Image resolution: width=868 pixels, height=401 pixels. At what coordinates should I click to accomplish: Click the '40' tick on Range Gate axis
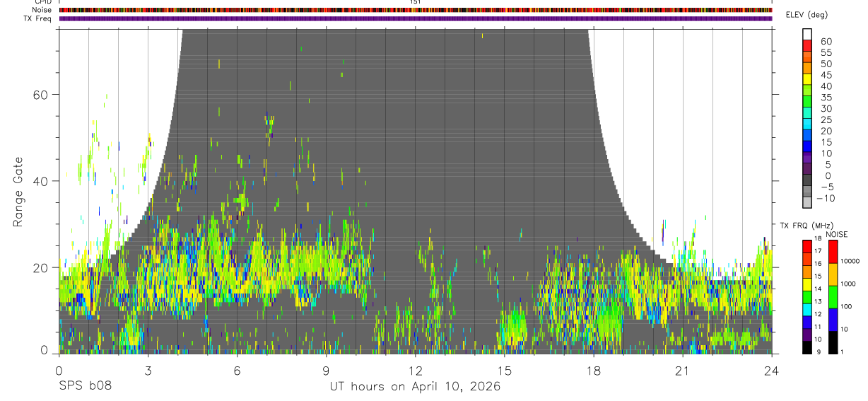[x=42, y=181]
